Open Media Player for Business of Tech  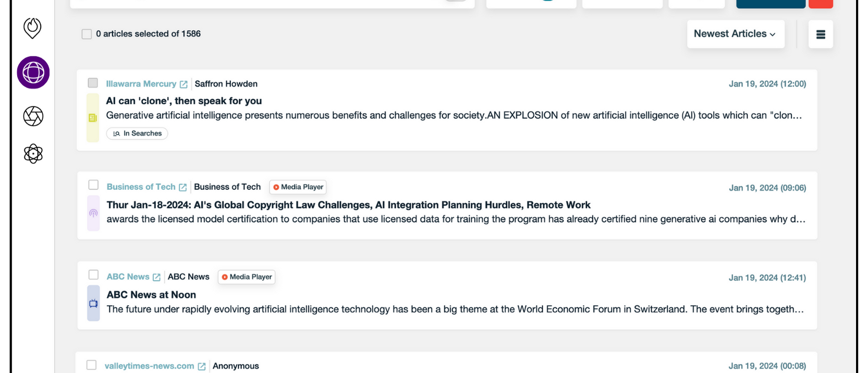(x=298, y=187)
